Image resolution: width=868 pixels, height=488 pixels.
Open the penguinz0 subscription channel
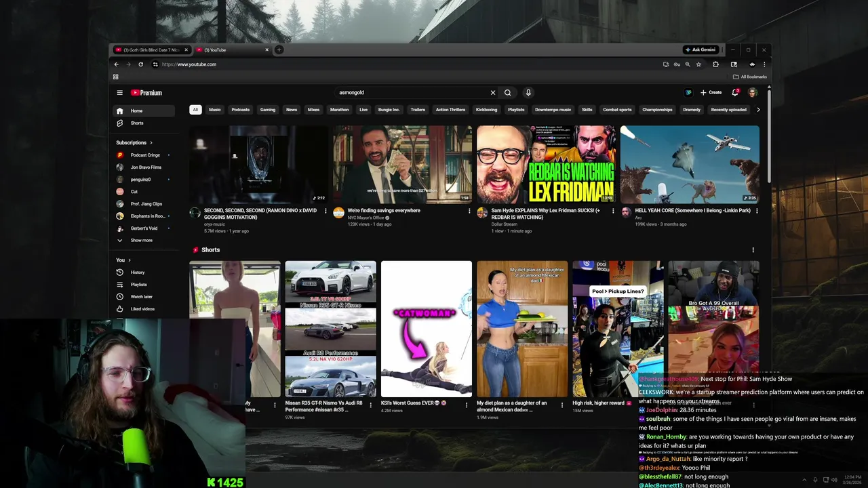[x=140, y=180]
